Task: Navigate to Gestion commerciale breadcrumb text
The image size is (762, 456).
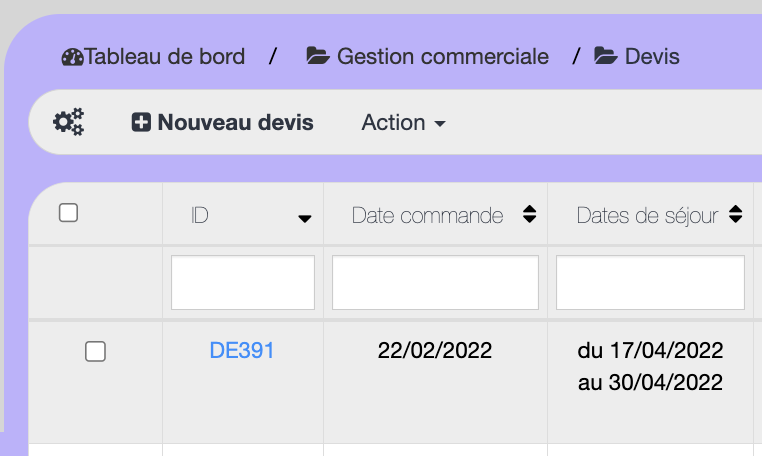Action: click(x=443, y=57)
